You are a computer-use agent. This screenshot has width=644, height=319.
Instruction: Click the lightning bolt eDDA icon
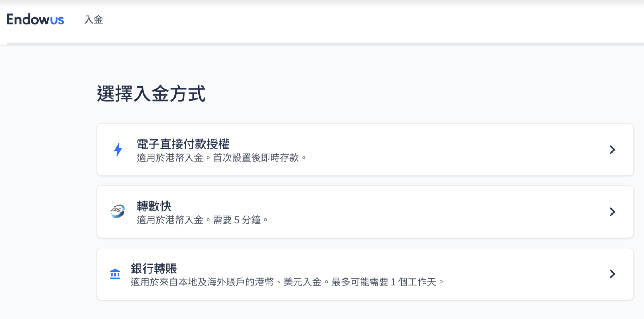coord(118,149)
